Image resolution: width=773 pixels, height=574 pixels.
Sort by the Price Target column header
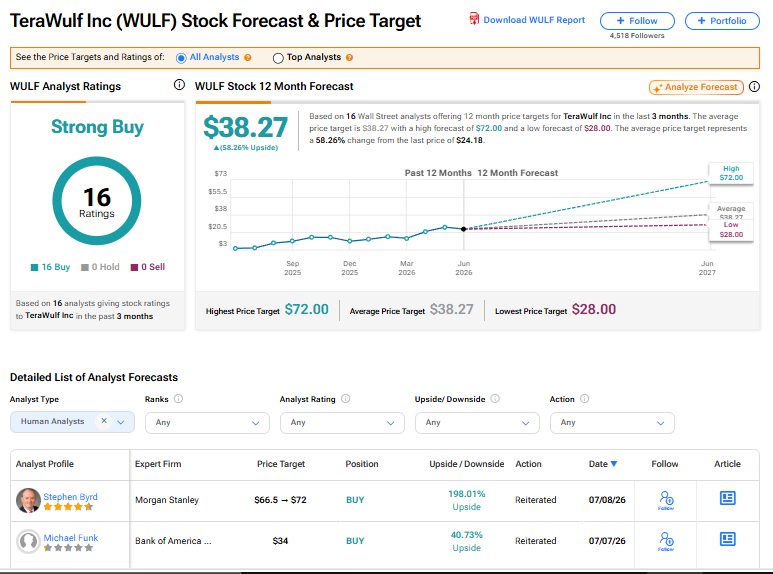281,464
